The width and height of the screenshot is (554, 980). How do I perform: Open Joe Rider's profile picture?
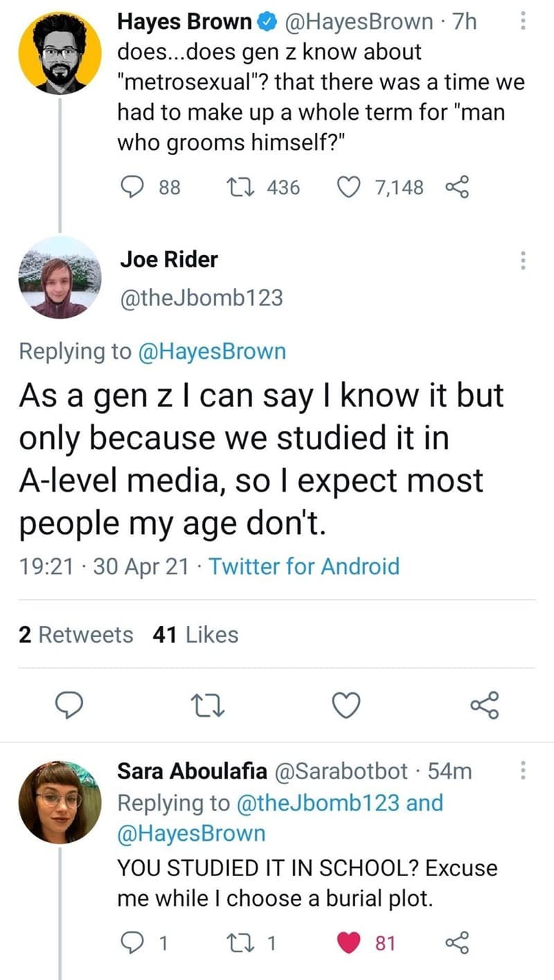tap(60, 278)
